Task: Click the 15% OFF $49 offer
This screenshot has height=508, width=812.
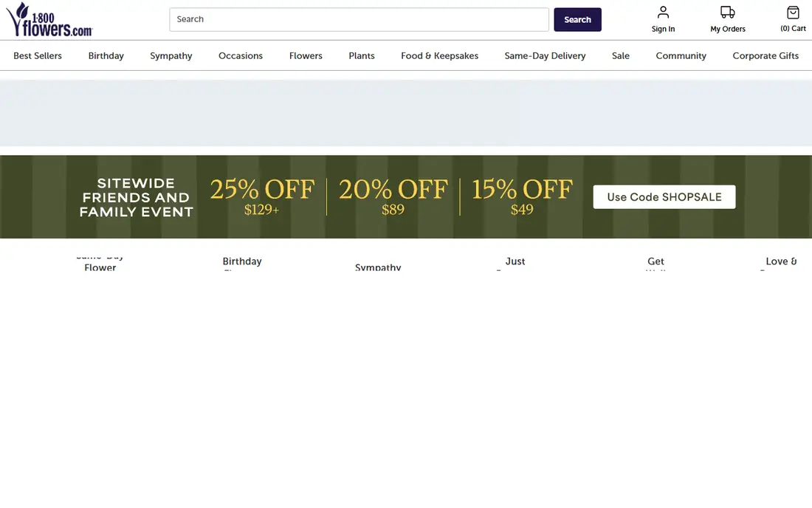Action: pyautogui.click(x=522, y=196)
